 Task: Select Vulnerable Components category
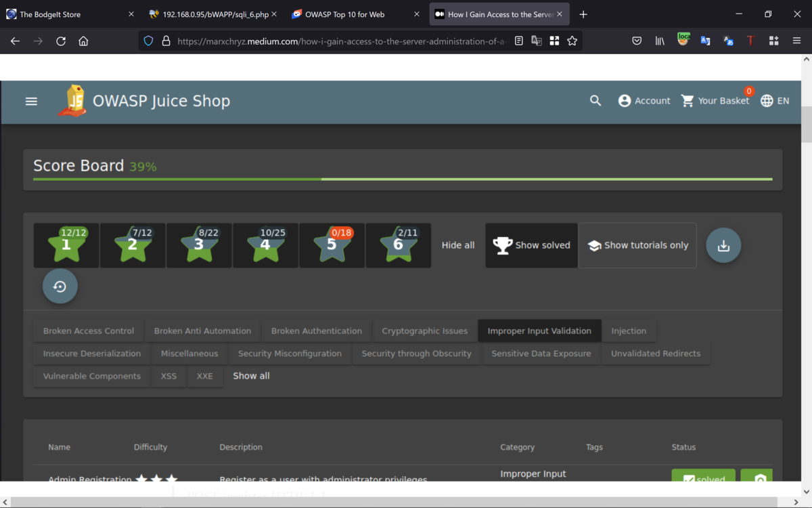coord(92,376)
